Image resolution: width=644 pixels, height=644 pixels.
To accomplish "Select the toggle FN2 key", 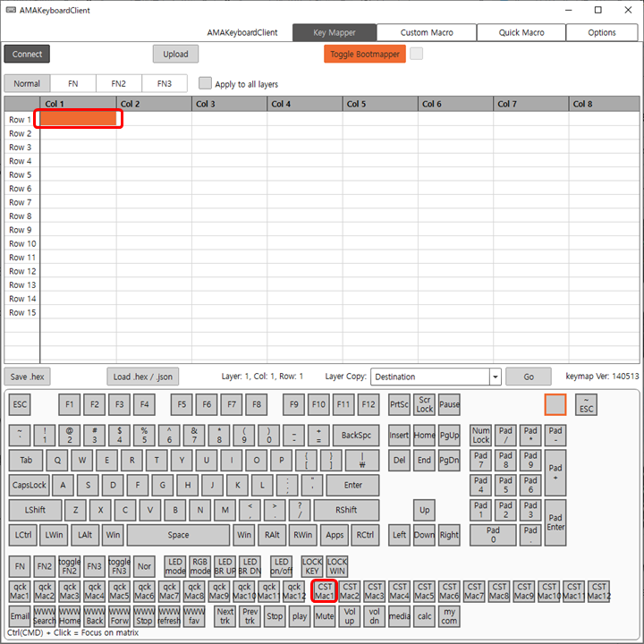I will [70, 566].
